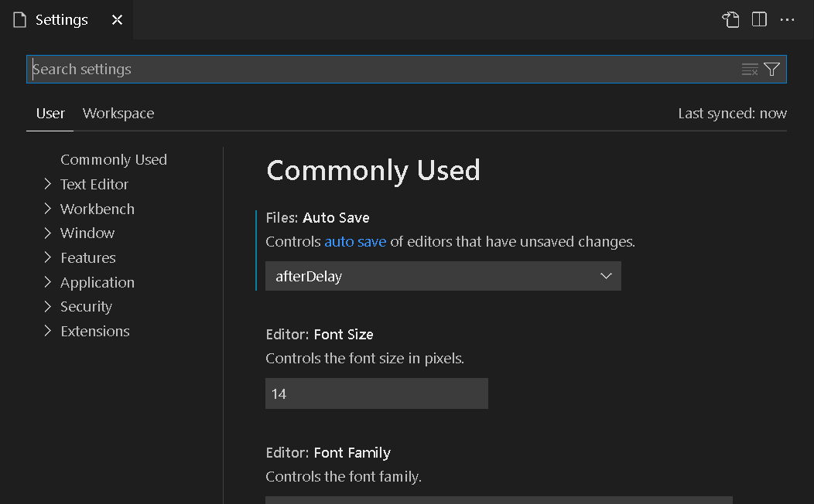Click the Font Size input field
The width and height of the screenshot is (814, 504).
tap(376, 393)
